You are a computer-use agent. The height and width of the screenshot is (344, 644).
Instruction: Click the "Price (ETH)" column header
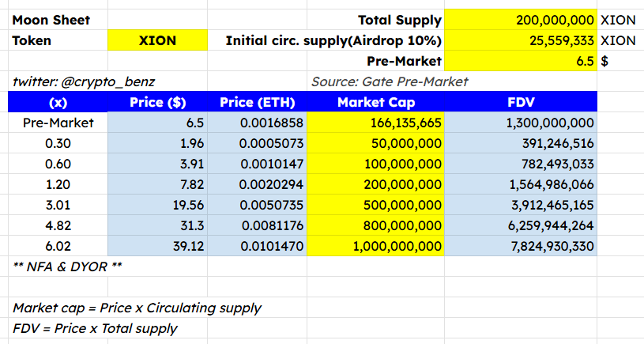(x=257, y=102)
